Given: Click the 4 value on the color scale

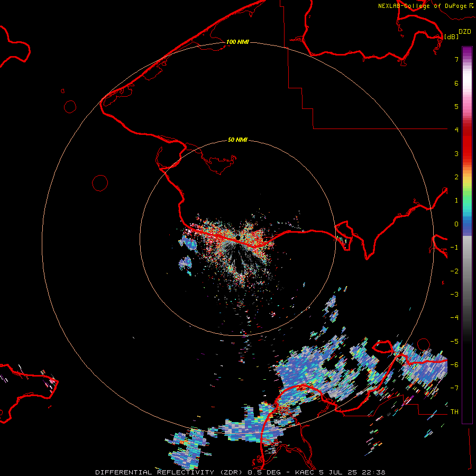Looking at the screenshot, I should 456,130.
